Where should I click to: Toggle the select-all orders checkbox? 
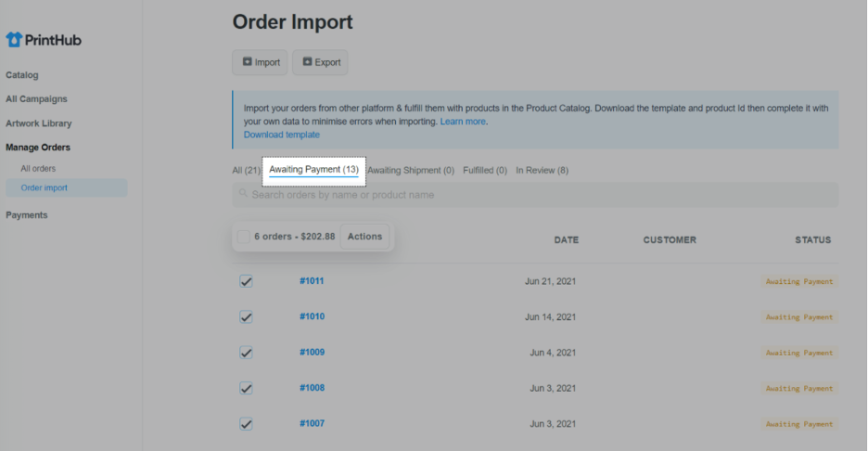[x=243, y=237]
